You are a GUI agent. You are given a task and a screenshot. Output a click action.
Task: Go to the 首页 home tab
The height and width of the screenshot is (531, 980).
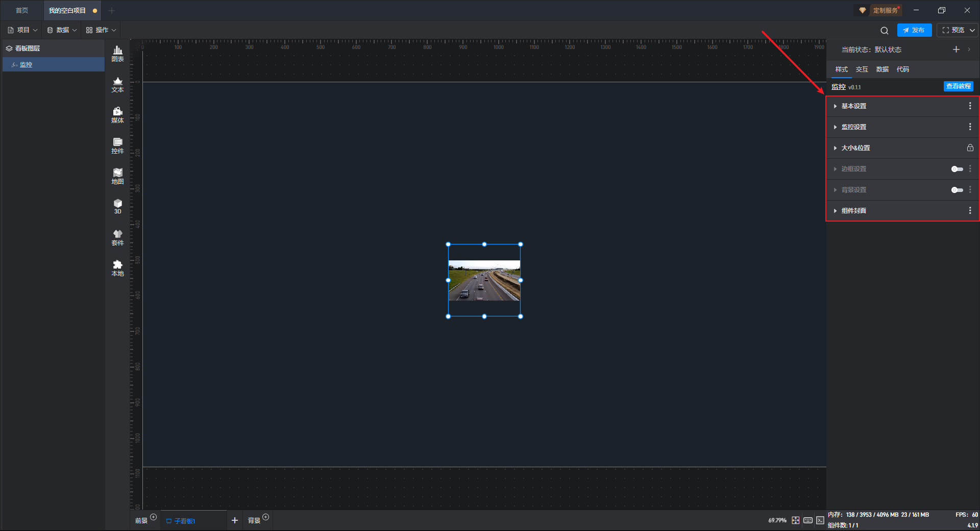[22, 10]
